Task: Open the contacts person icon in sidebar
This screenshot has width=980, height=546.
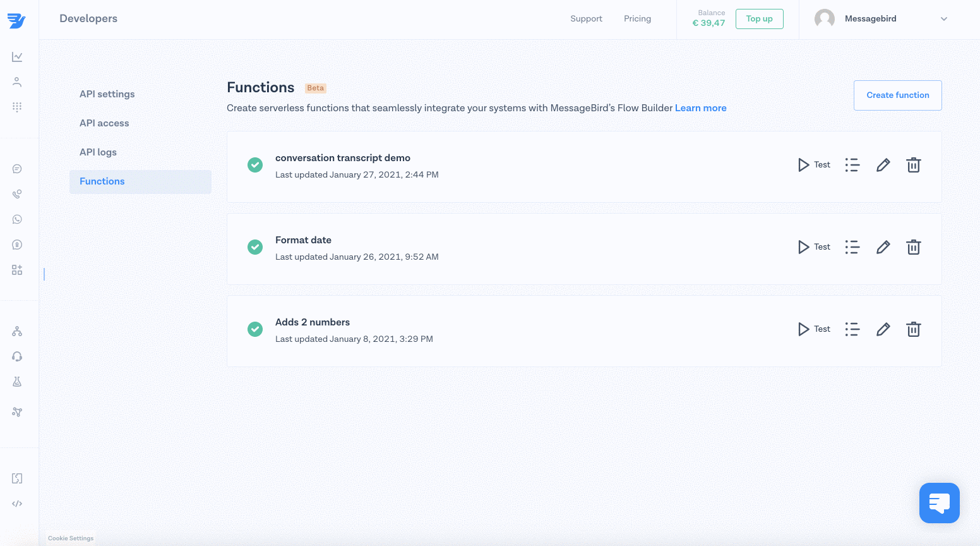Action: 17,82
